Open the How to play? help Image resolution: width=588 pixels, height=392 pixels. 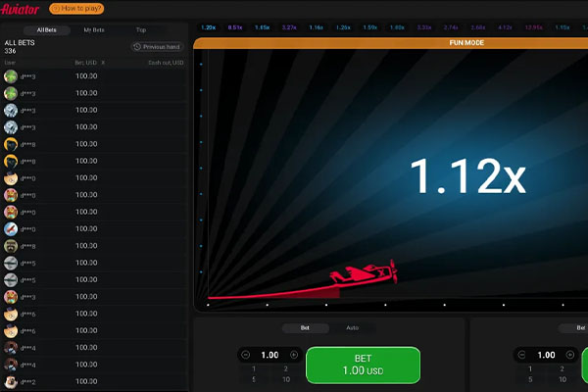(80, 8)
